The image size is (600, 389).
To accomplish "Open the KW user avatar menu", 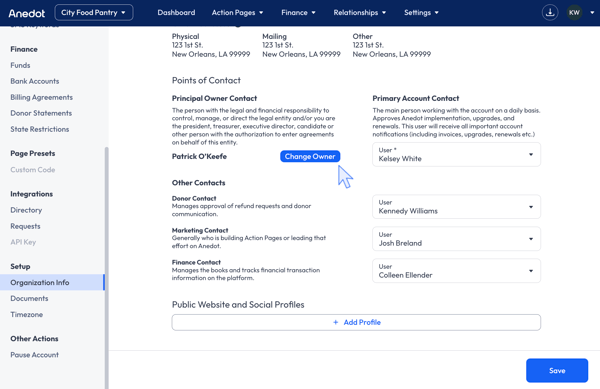I will click(x=574, y=13).
